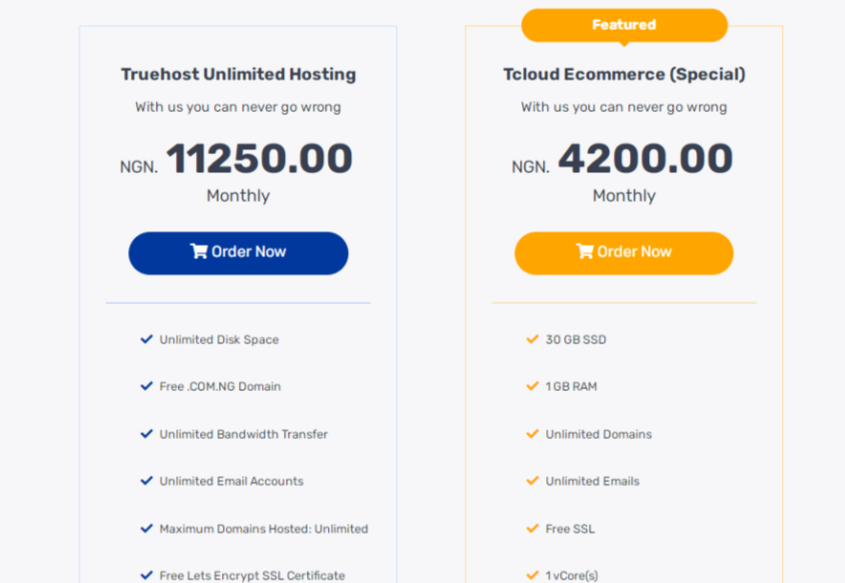
Task: Click the orange Order Now button
Action: click(624, 253)
